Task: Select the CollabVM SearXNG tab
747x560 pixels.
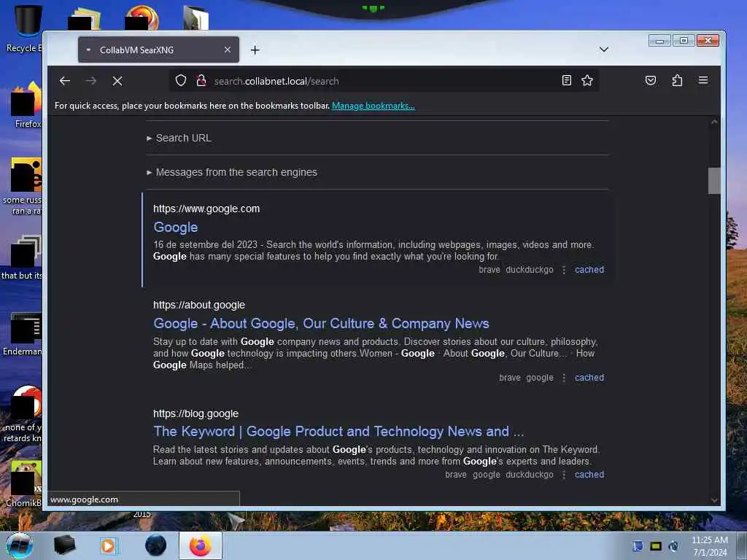Action: pyautogui.click(x=158, y=50)
